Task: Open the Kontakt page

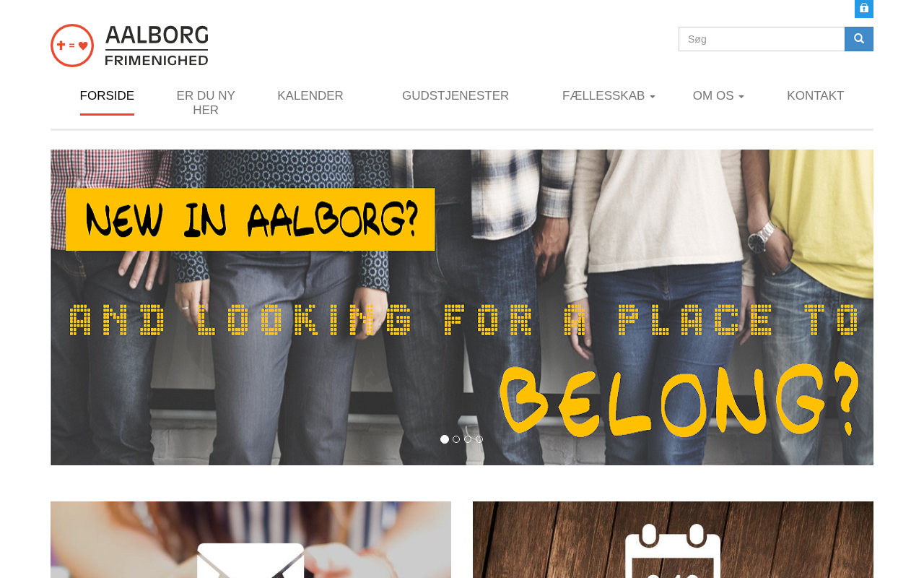Action: click(x=816, y=96)
